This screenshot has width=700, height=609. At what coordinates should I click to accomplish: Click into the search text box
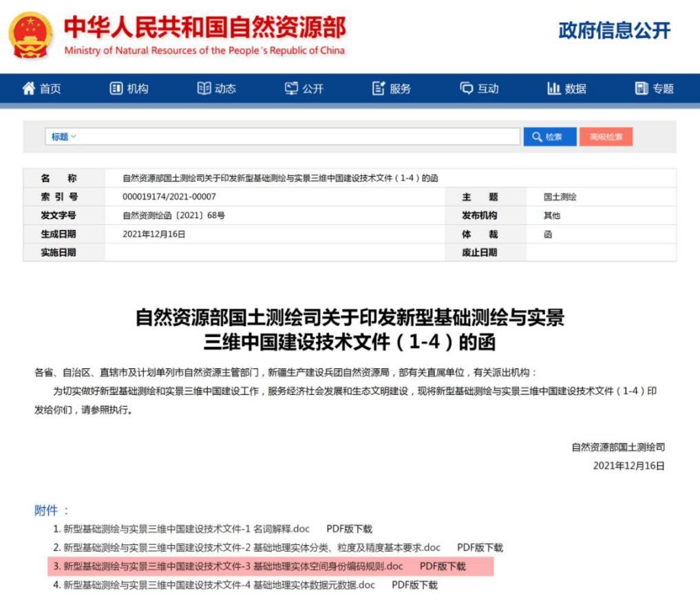pos(299,137)
